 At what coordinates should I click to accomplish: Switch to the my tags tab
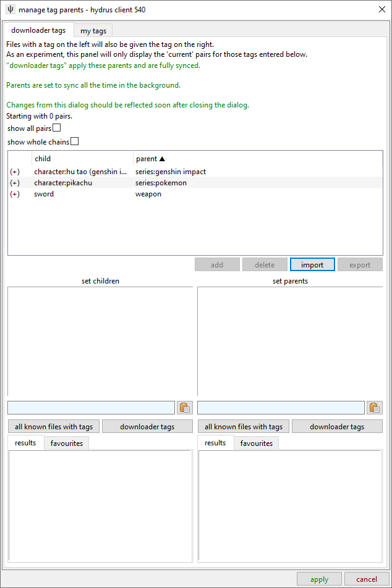point(93,31)
